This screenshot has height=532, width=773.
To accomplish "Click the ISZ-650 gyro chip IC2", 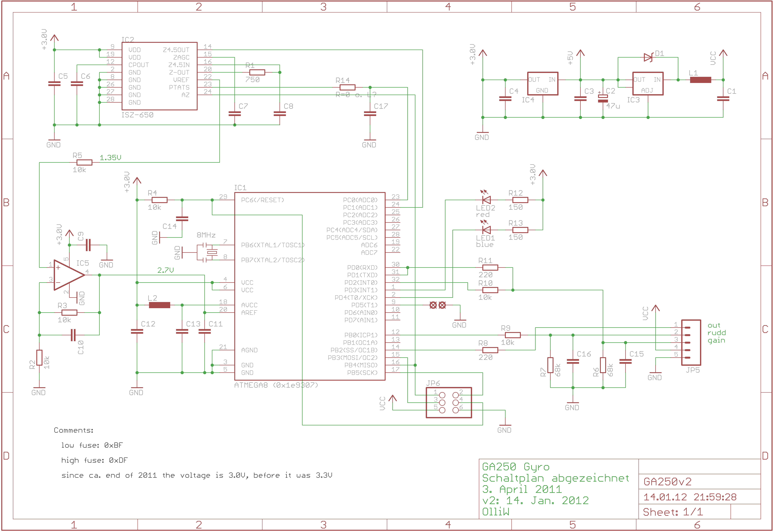I will point(159,76).
